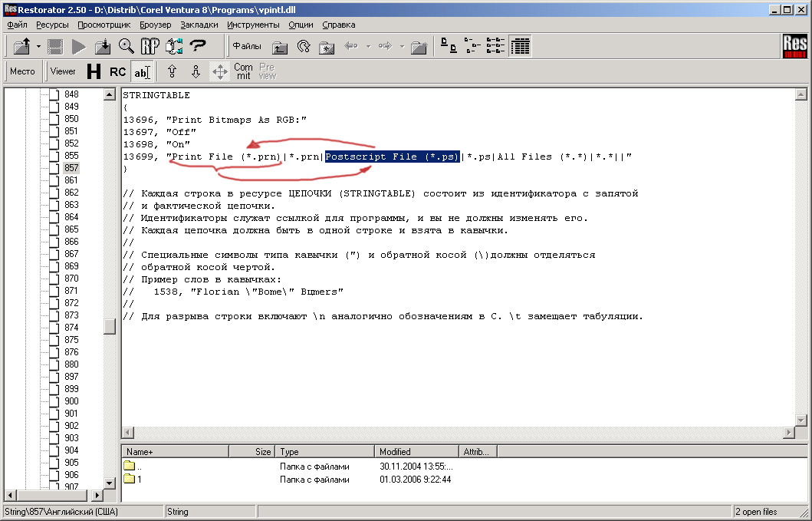Click the Extract resource download icon
This screenshot has width=812, height=521.
(x=103, y=46)
